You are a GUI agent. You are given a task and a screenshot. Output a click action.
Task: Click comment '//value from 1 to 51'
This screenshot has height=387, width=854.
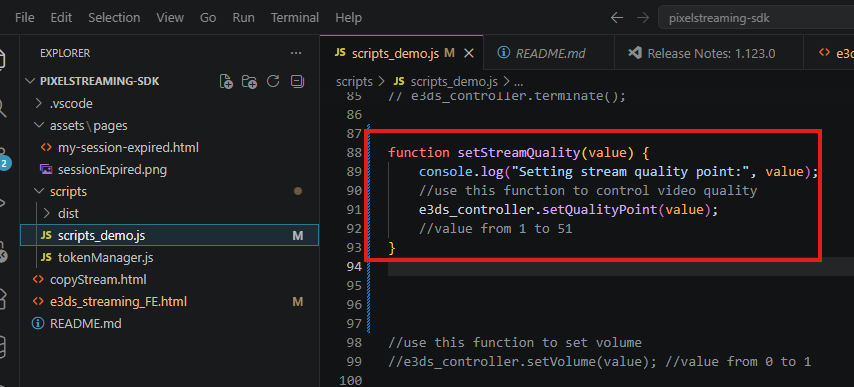click(x=496, y=229)
